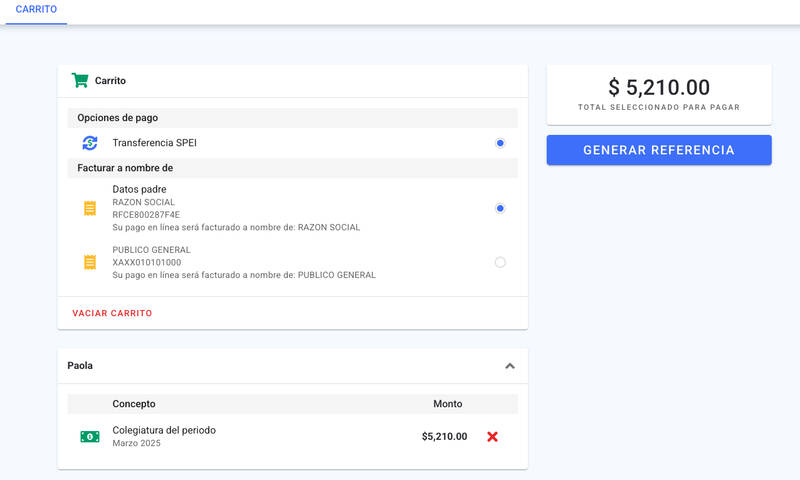Collapse the Paola section chevron

510,366
